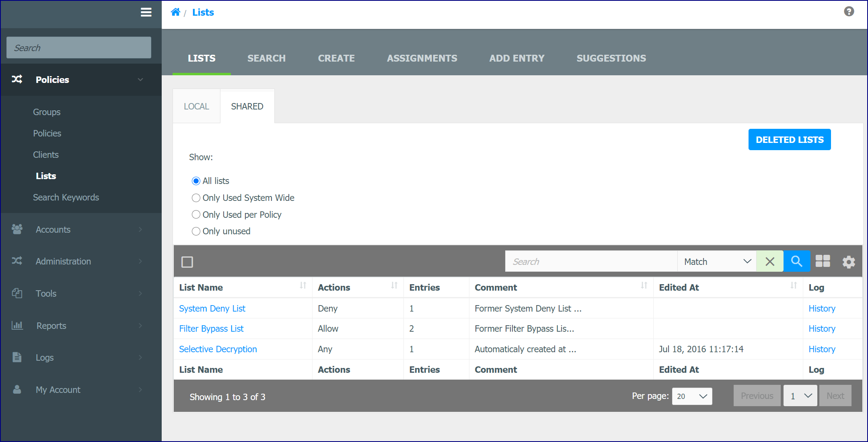Open the Per page 20 dropdown
868x442 pixels.
[692, 396]
